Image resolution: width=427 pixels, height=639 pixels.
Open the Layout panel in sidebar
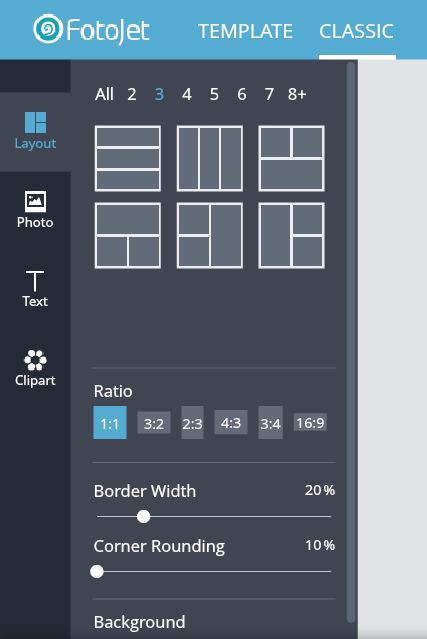coord(35,132)
